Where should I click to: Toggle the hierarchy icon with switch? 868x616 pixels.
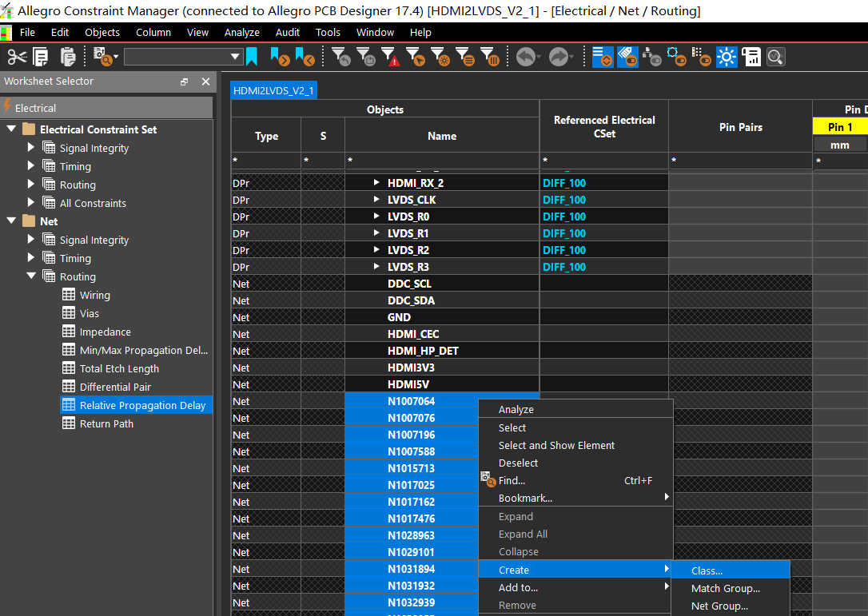coord(652,57)
